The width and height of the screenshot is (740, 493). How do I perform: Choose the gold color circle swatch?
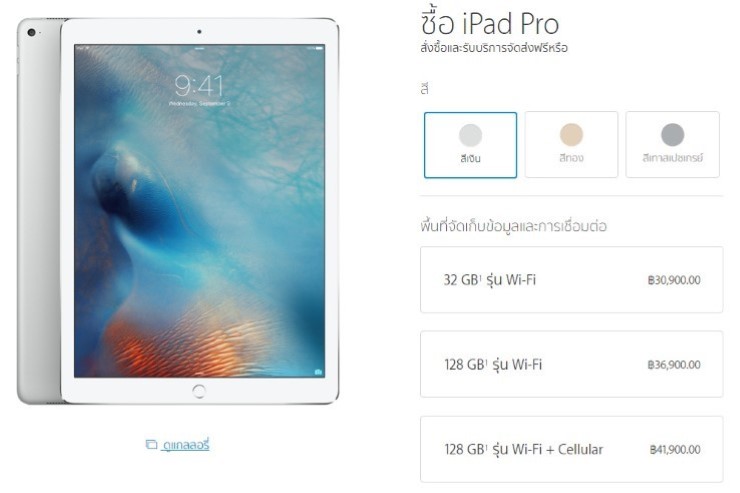click(571, 135)
